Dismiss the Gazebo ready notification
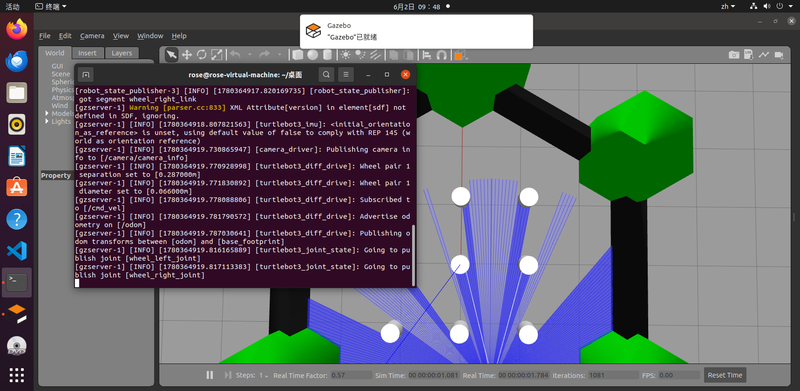Screen dimensions: 800x391 416,32
